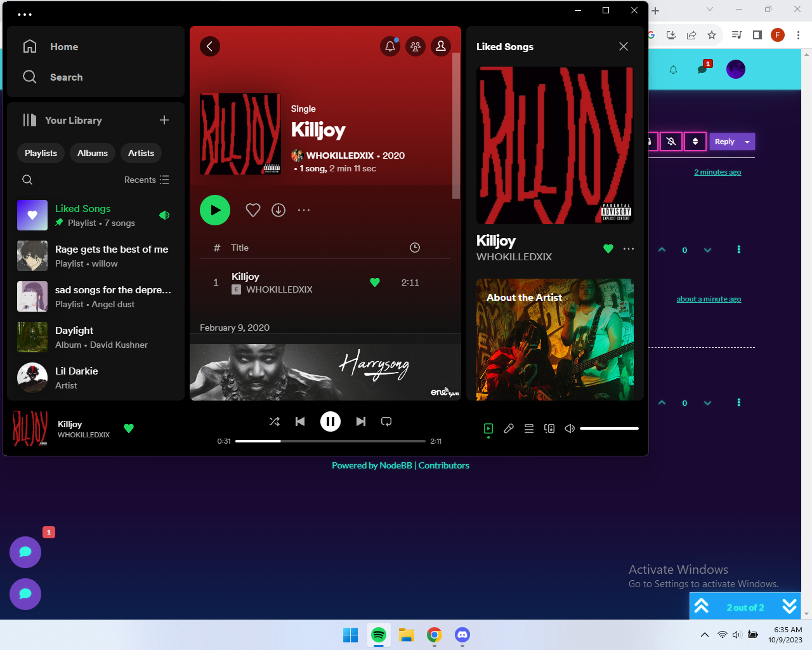
Task: Jump to bottom double chevron in forum
Action: [x=789, y=606]
